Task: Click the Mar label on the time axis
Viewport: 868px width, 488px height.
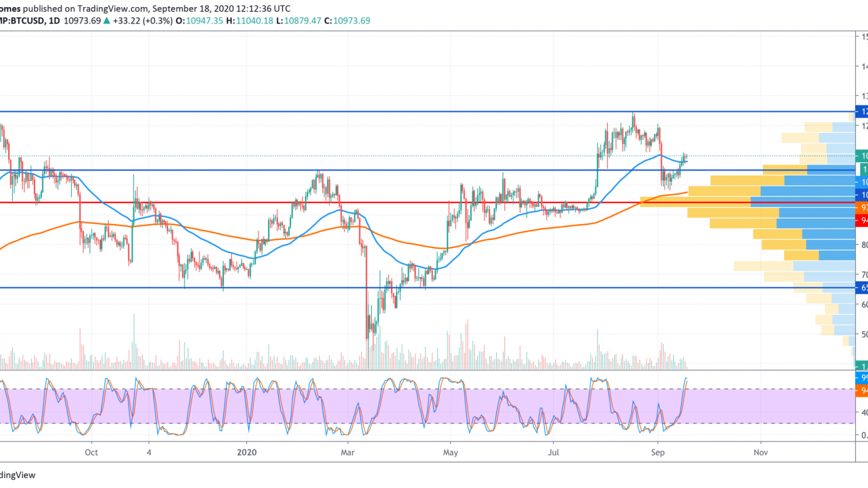Action: click(348, 452)
